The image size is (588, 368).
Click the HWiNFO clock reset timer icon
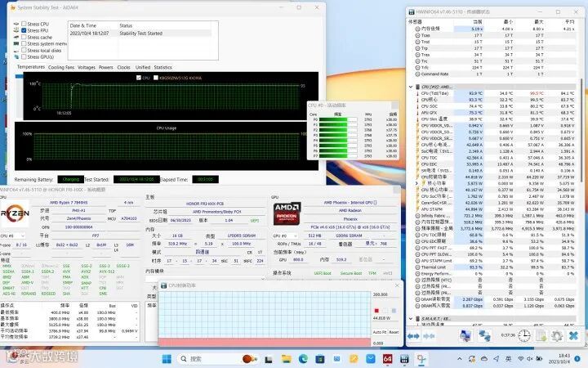[523, 336]
